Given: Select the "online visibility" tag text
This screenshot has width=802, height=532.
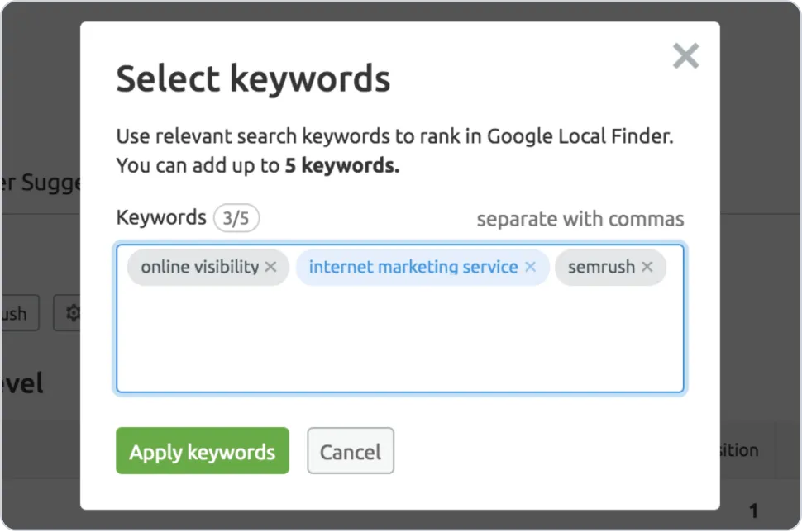Looking at the screenshot, I should coord(199,267).
